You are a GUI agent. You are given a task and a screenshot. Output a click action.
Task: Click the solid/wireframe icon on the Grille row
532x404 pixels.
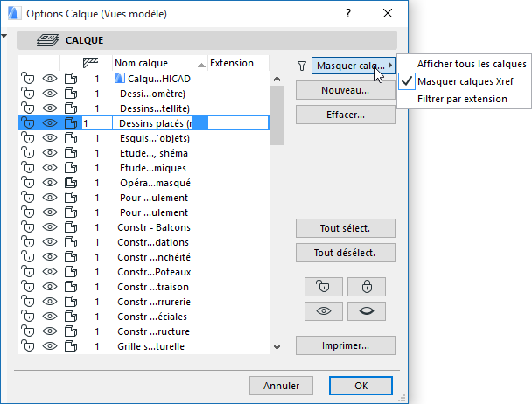pyautogui.click(x=71, y=346)
